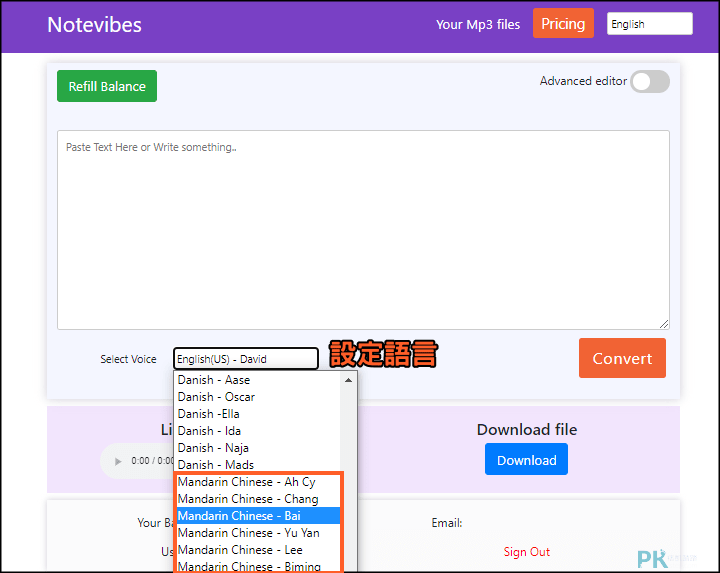This screenshot has height=573, width=720.
Task: Click the Refill Balance button
Action: click(107, 86)
